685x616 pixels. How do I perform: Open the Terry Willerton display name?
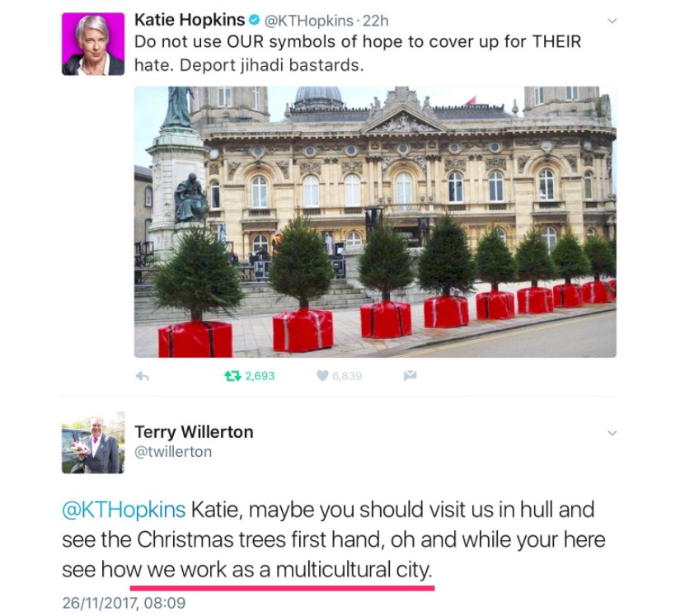(194, 431)
